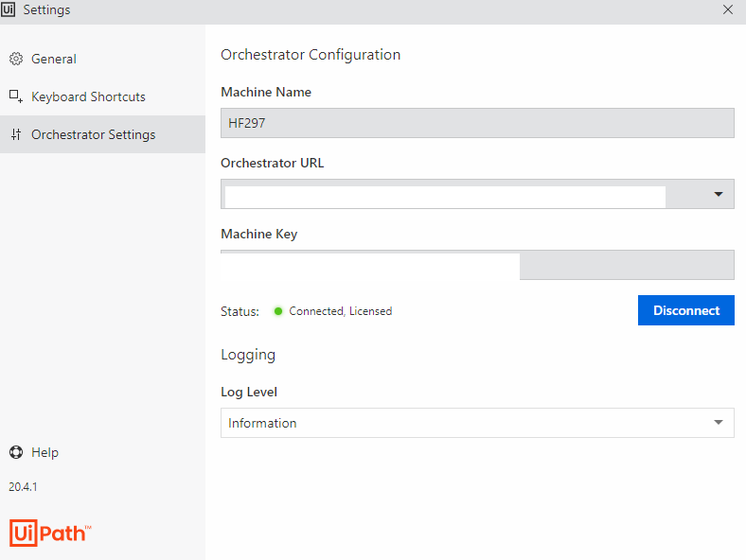Click the Machine Key input field
Image resolution: width=746 pixels, height=560 pixels.
point(477,265)
